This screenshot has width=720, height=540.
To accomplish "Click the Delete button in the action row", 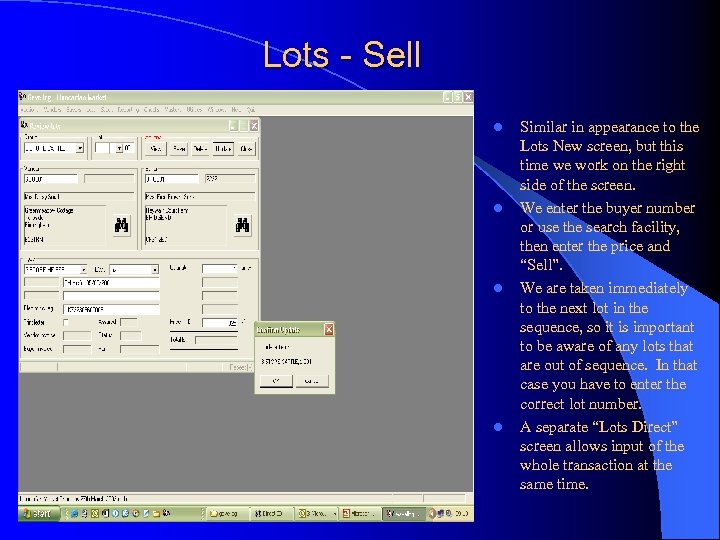I will tap(200, 148).
